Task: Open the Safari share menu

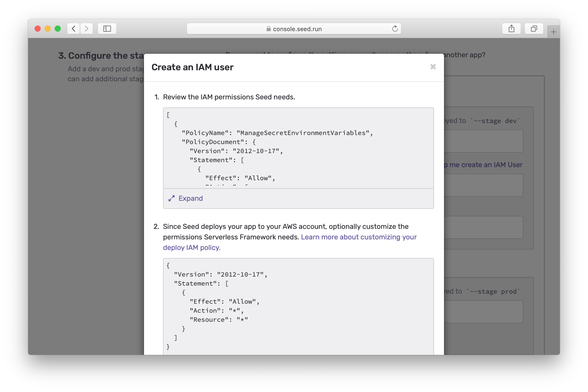Action: (x=511, y=29)
